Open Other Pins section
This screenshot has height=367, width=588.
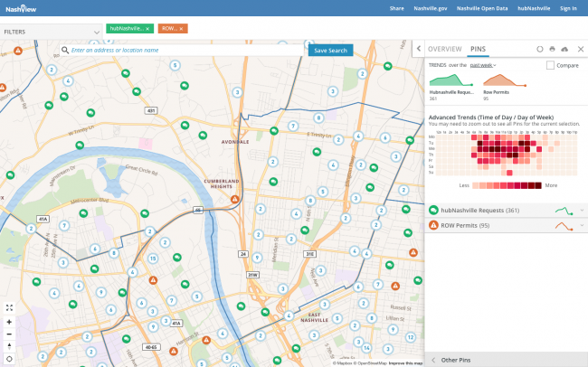[506, 360]
